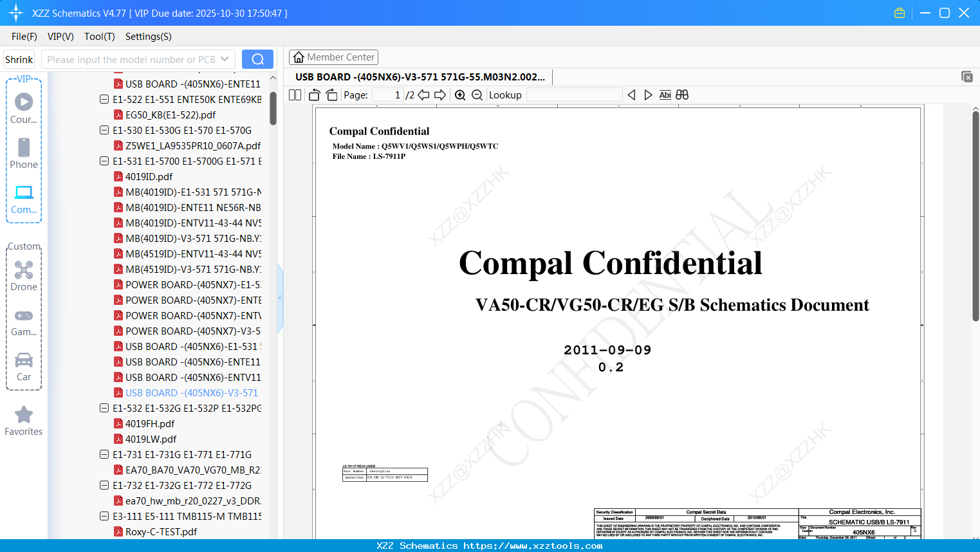Screen dimensions: 980x552
Task: Open MB(4019ID)-ENTE11 NE56R-NB file
Action: tap(193, 207)
